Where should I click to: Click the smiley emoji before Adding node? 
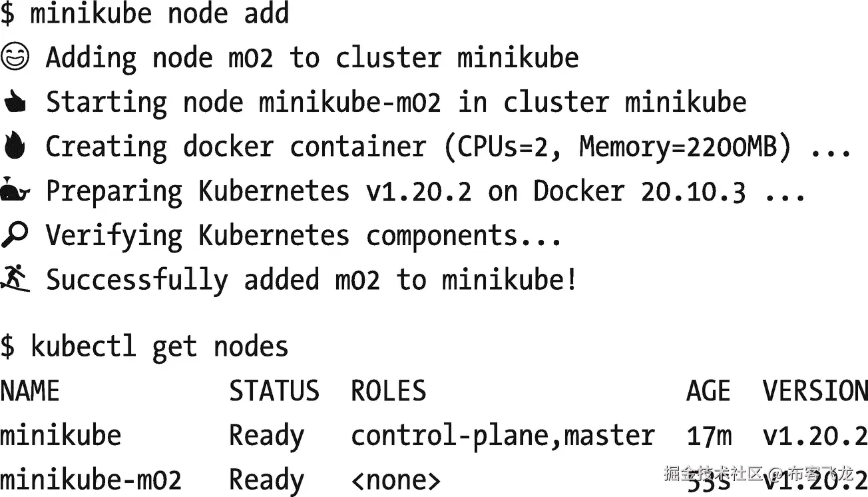pyautogui.click(x=15, y=57)
